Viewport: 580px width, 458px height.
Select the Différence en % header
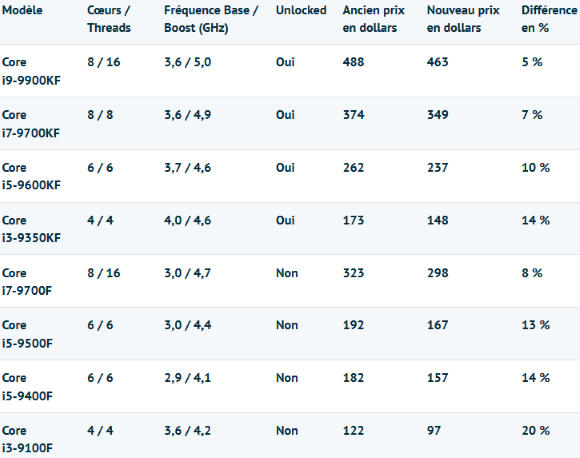(549, 19)
